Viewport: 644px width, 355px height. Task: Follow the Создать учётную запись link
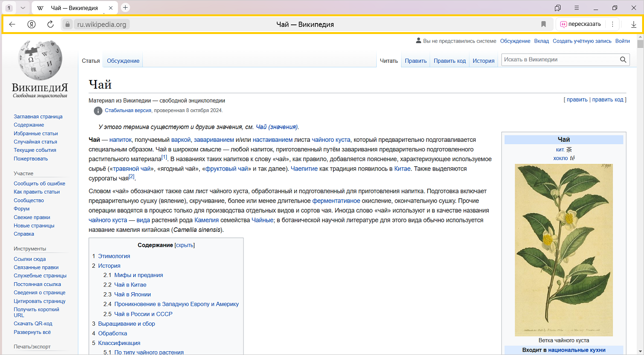582,41
